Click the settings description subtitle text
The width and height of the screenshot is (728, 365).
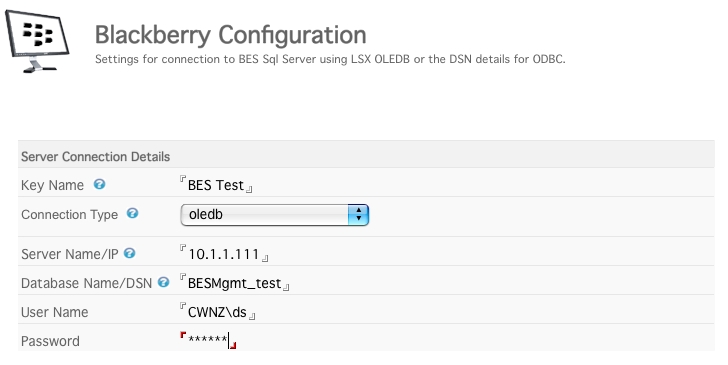tap(330, 59)
